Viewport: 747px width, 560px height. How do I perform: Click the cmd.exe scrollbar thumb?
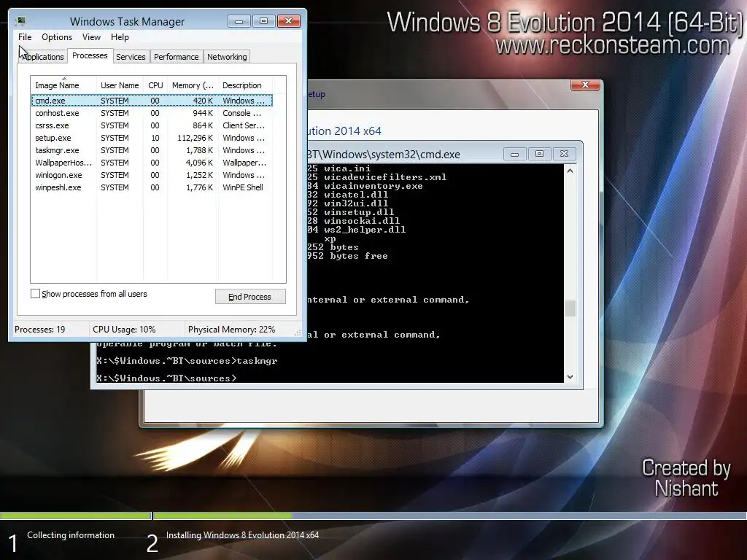click(x=570, y=308)
